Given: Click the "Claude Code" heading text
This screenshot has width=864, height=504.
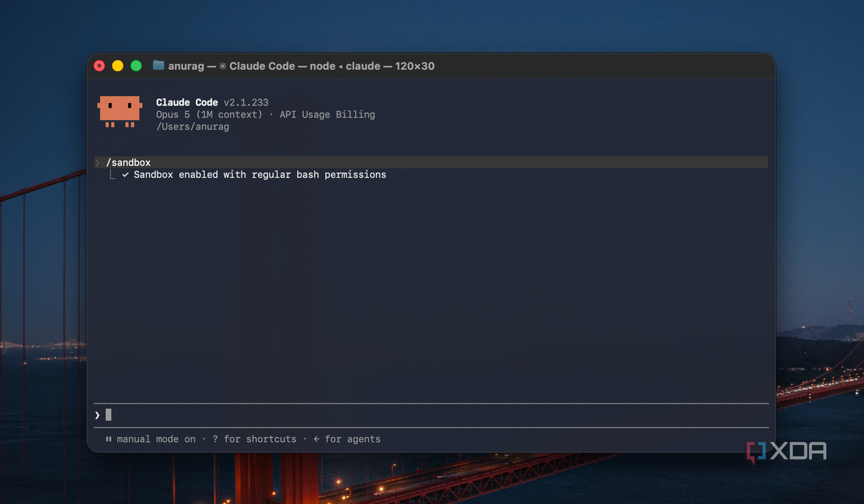Looking at the screenshot, I should 187,103.
